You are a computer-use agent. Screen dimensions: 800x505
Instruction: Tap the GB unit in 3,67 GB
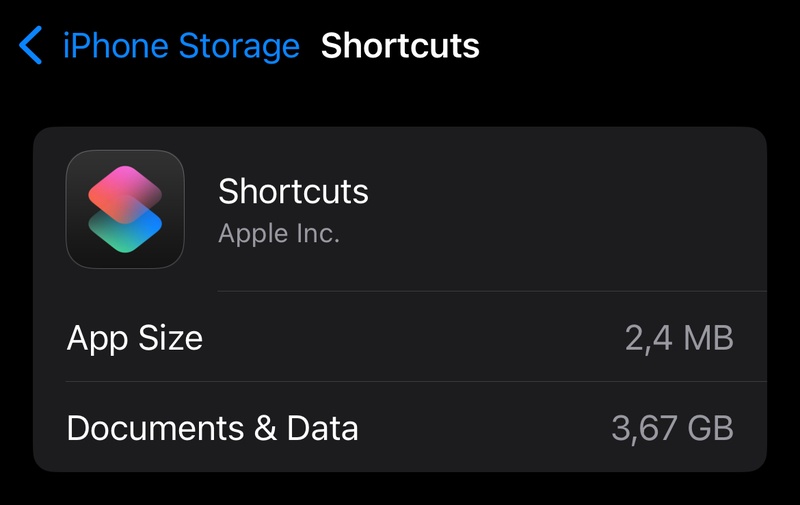pyautogui.click(x=710, y=427)
